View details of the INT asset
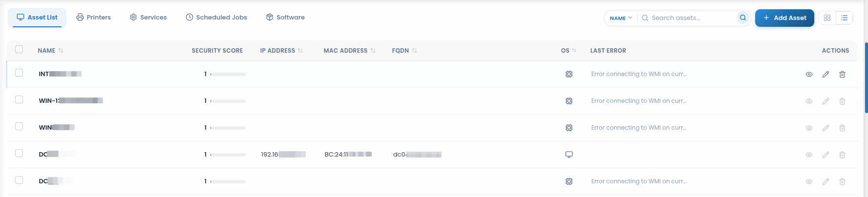Screen dimensions: 868x197 809,75
